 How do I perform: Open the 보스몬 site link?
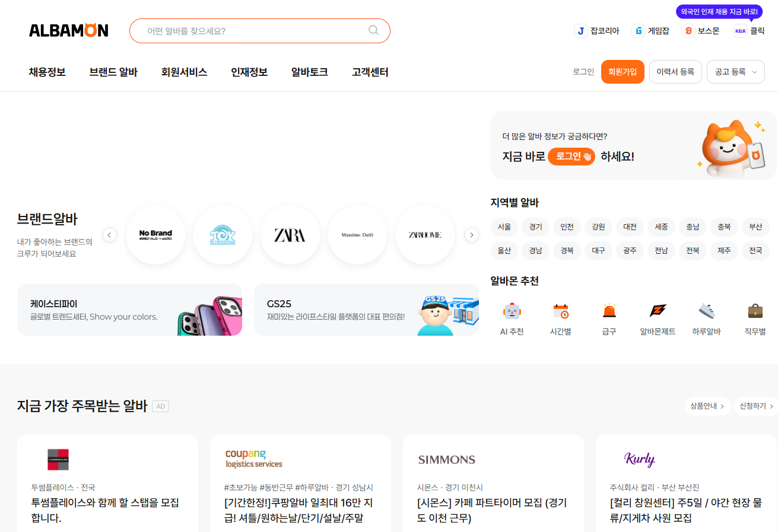[x=700, y=31]
